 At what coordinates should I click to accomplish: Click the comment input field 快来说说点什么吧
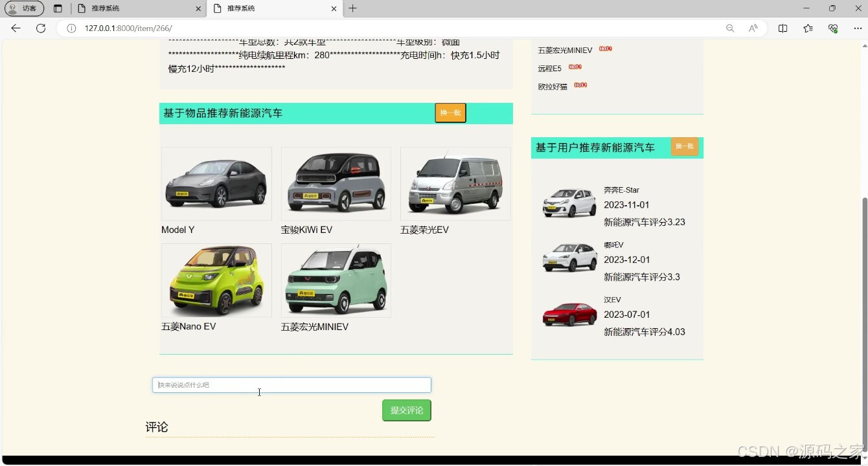click(x=291, y=384)
